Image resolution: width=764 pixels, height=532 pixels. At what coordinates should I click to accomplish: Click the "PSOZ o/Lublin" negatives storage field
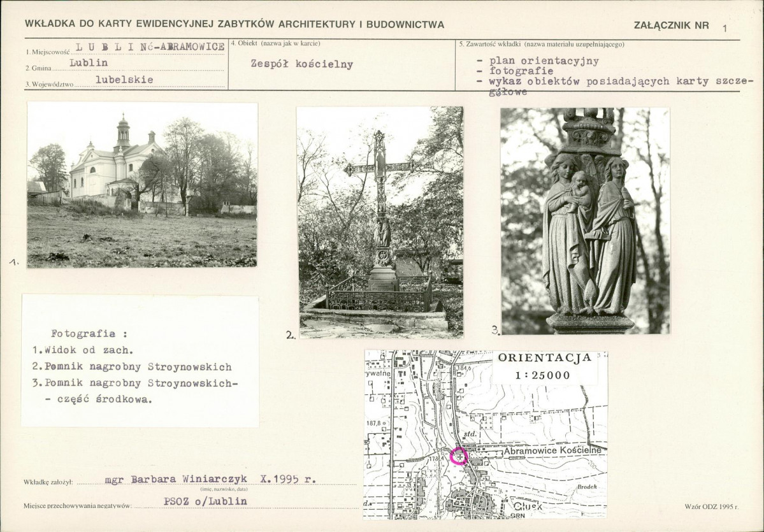pos(205,501)
